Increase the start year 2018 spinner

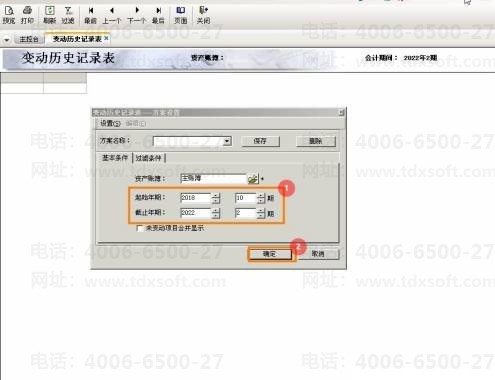[x=216, y=196]
